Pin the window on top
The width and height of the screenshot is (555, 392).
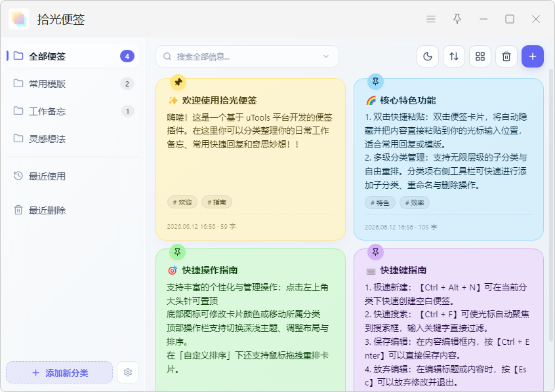pos(457,19)
